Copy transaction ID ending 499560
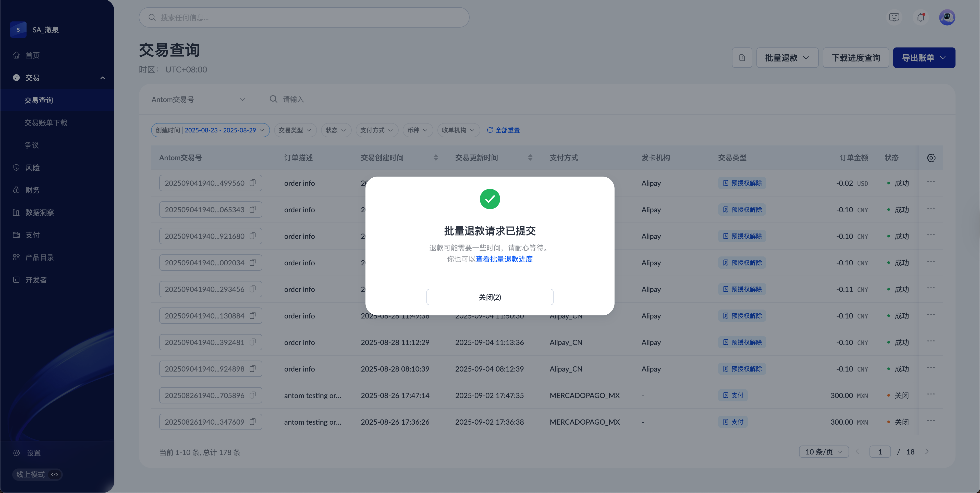Screen dimensions: 980x493 pos(253,183)
